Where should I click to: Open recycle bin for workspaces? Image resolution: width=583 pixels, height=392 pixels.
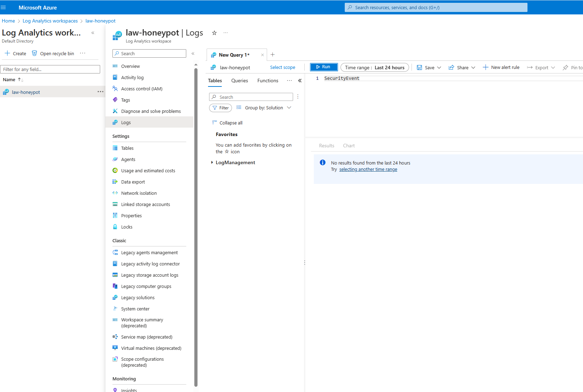[x=53, y=53]
